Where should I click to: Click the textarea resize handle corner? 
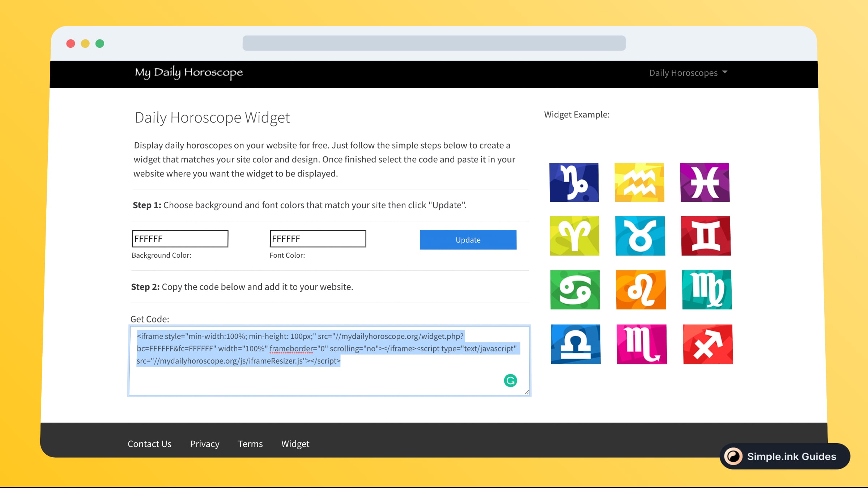527,392
